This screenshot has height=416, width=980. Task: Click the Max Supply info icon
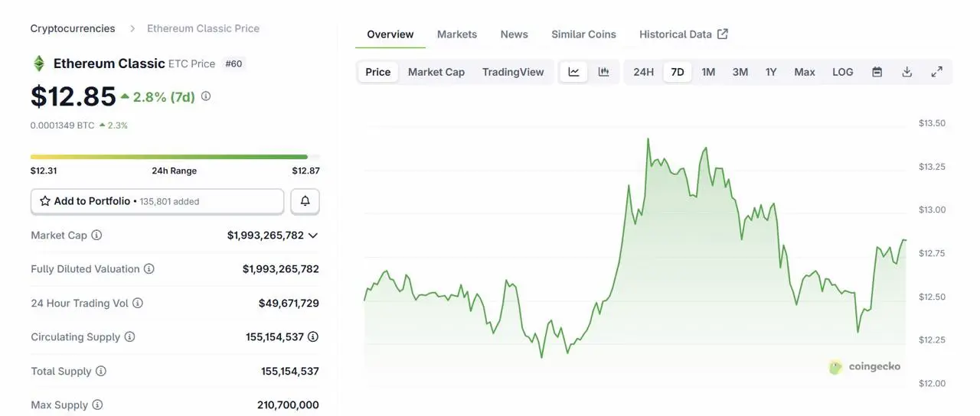97,405
